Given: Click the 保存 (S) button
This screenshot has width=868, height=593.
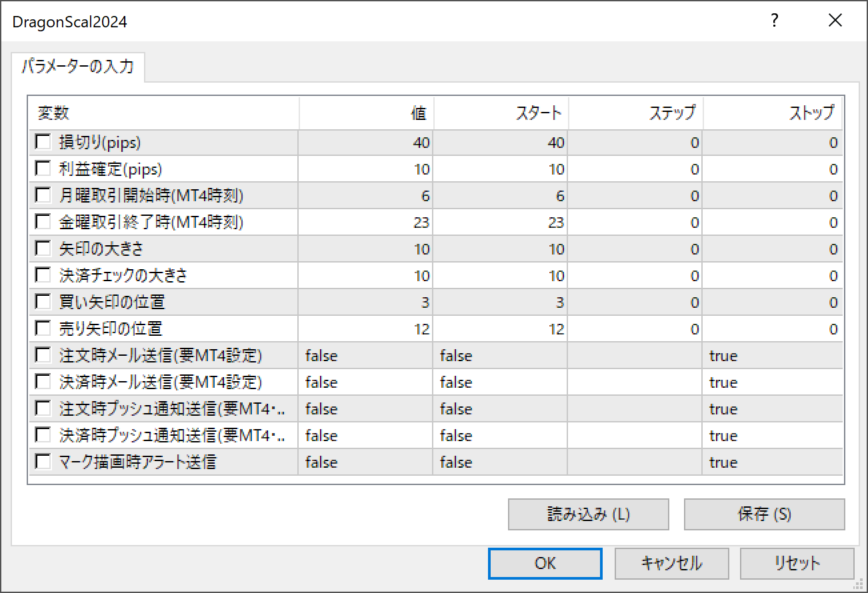Looking at the screenshot, I should pos(765,514).
